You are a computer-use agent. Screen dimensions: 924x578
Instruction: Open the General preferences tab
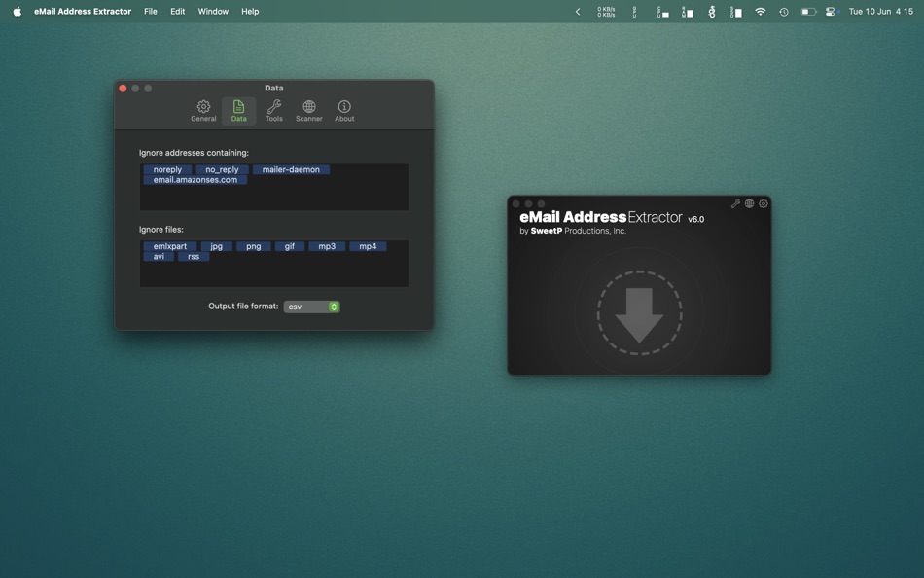[203, 111]
